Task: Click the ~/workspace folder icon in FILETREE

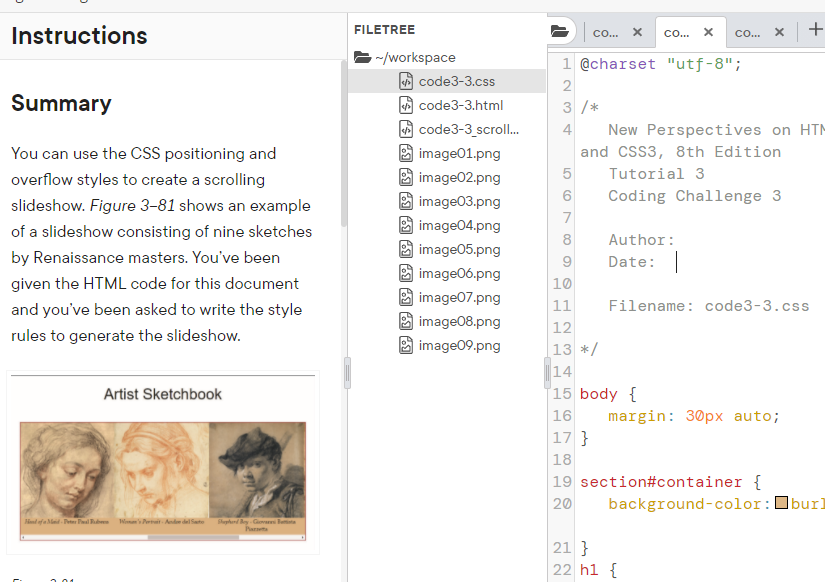Action: 362,57
